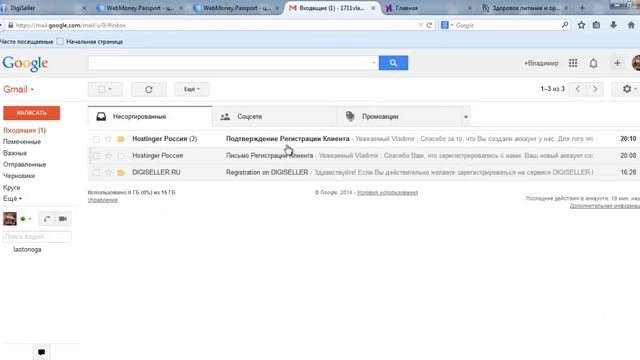Image resolution: width=640 pixels, height=360 pixels.
Task: Expand the Gmail product switcher dropdown
Action: point(32,90)
